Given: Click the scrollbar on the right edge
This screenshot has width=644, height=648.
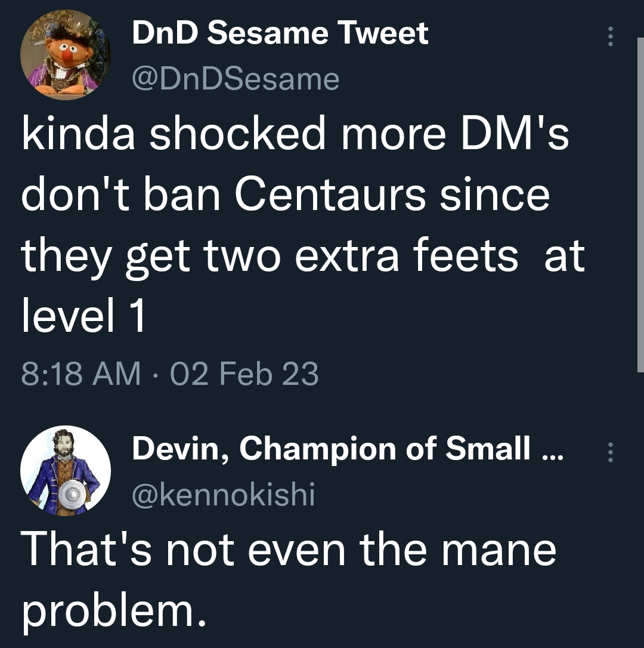Looking at the screenshot, I should [640, 205].
